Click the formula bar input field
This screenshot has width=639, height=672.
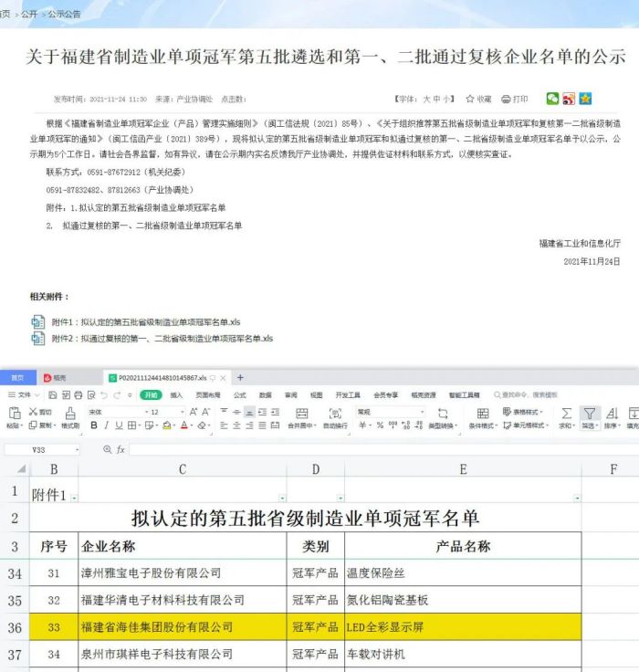click(x=365, y=449)
